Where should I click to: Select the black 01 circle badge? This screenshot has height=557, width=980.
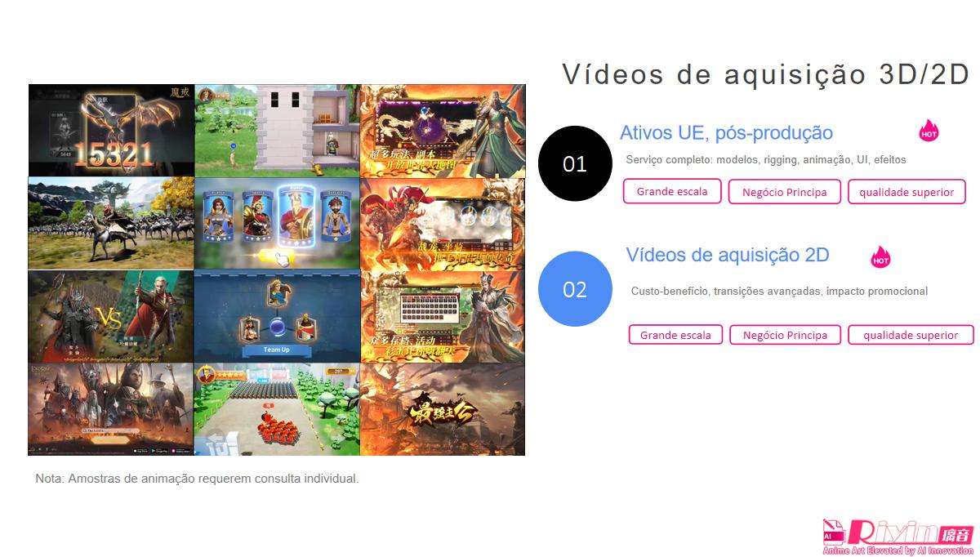click(575, 163)
